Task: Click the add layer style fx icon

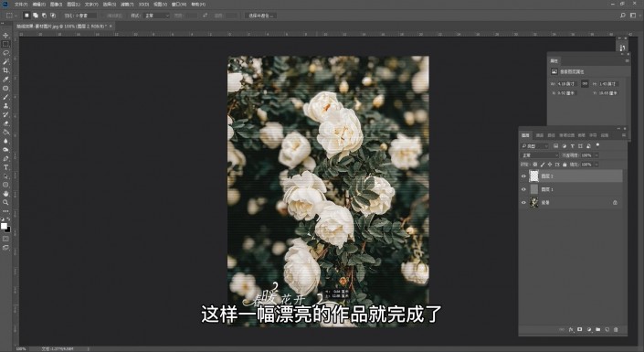Action: click(x=571, y=330)
